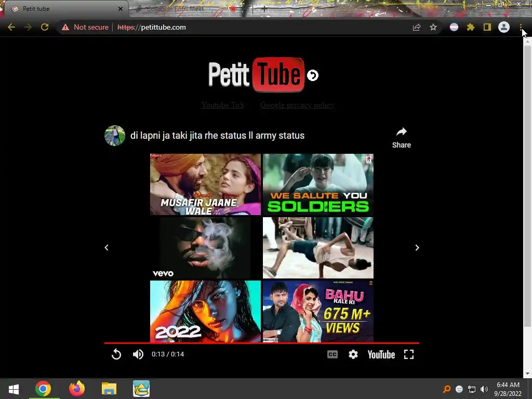
Task: Bookmark this page with the star
Action: coord(433,27)
